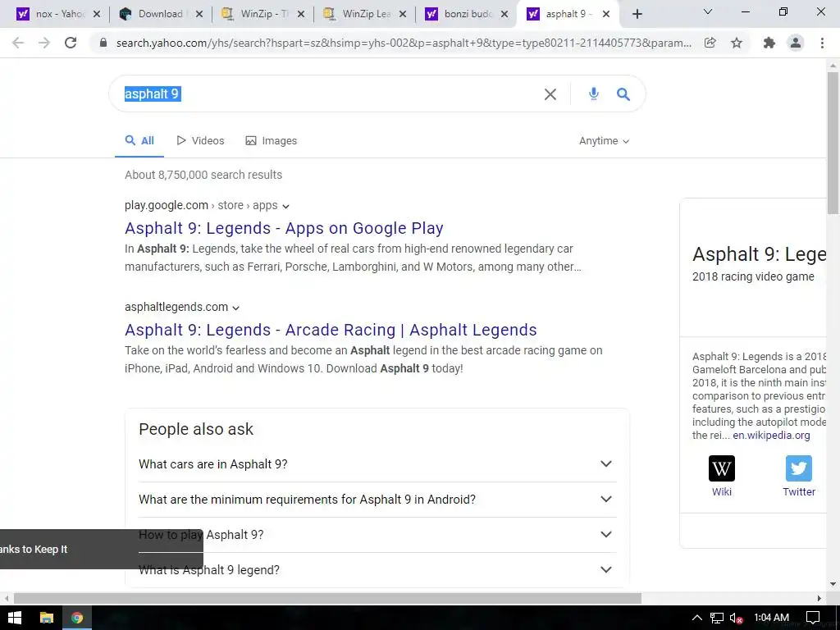Screen dimensions: 840x630
Task: Click the Twitter text link
Action: [x=799, y=492]
